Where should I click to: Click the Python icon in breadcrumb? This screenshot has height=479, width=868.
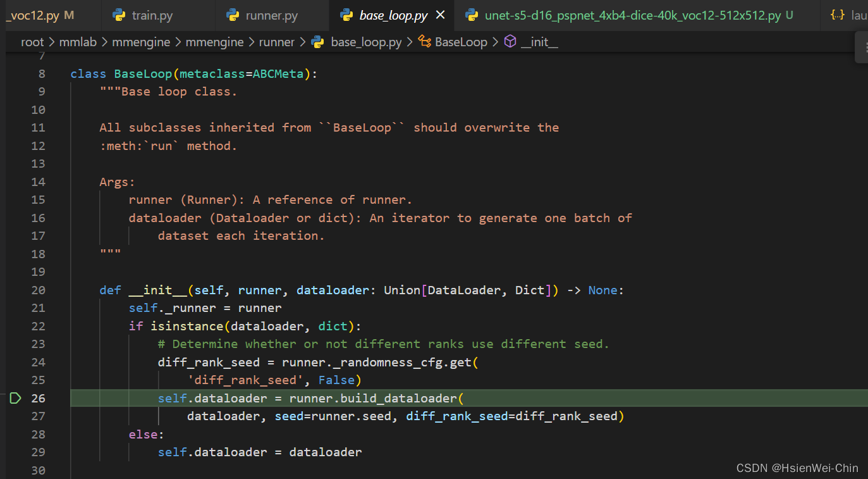(x=317, y=42)
